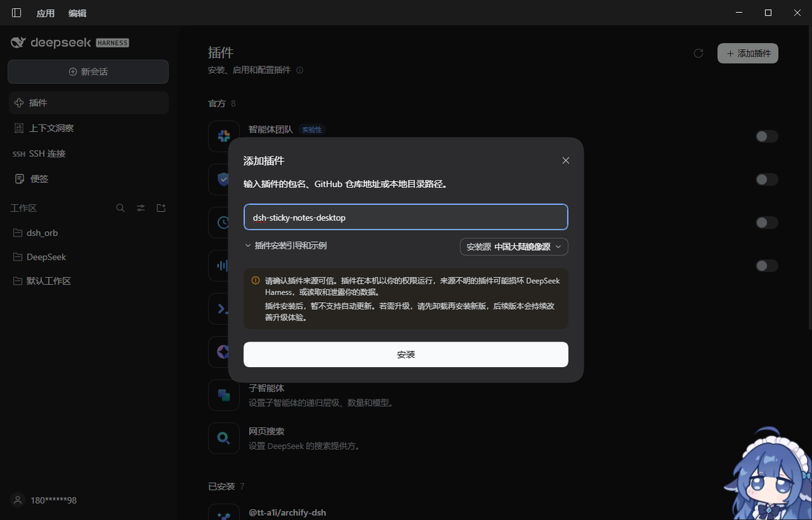Screen dimensions: 812x520
Task: Open 上下文洞察 in the sidebar
Action: click(x=88, y=128)
